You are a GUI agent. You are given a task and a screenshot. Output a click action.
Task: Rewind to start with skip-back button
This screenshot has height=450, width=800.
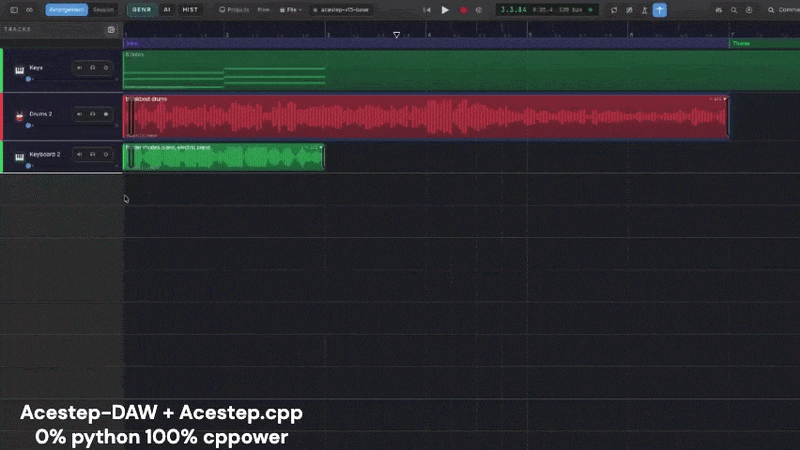click(427, 10)
